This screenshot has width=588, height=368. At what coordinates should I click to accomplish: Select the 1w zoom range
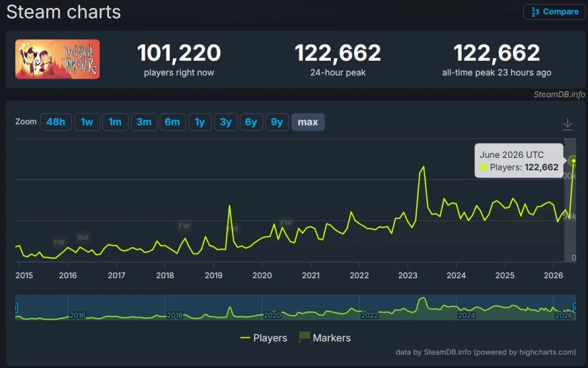point(87,122)
